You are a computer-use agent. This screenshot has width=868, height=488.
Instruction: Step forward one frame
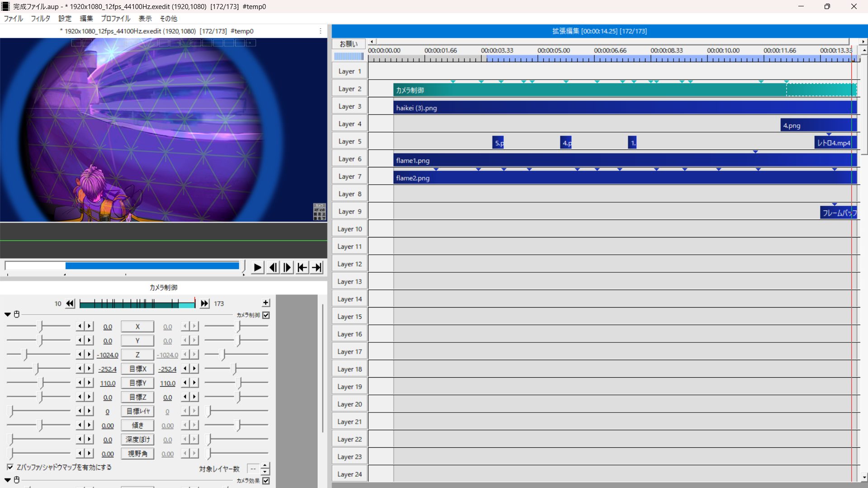coord(287,267)
